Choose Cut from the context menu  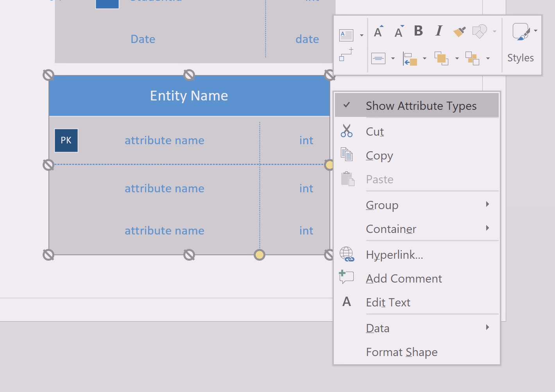click(x=417, y=131)
